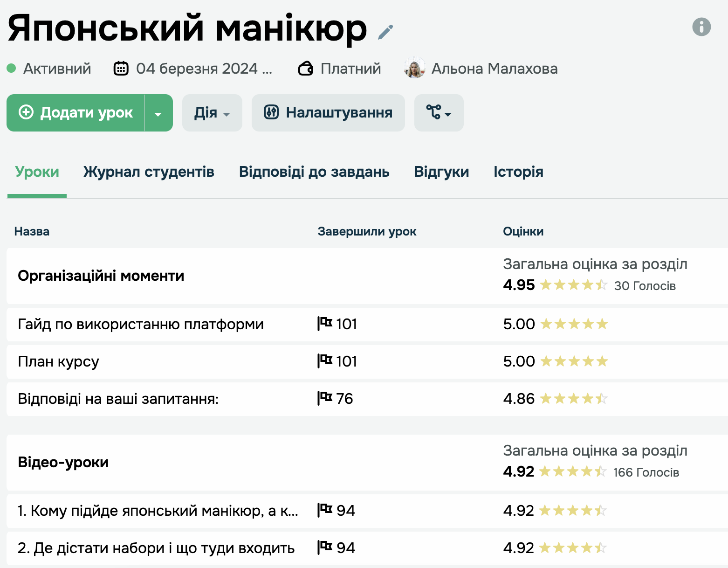Click the pencil icon beside course title
The image size is (728, 568).
point(385,32)
